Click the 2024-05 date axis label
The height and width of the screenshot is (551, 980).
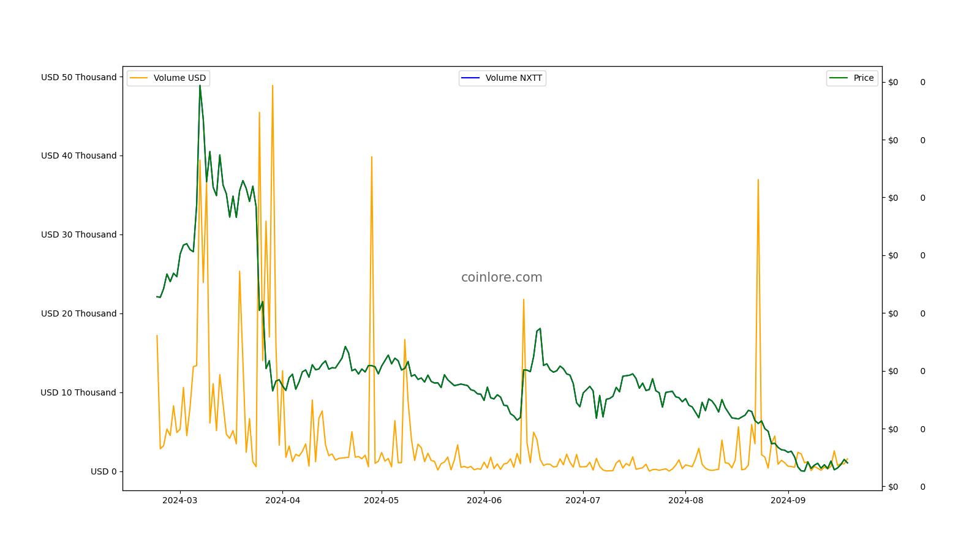(x=382, y=500)
